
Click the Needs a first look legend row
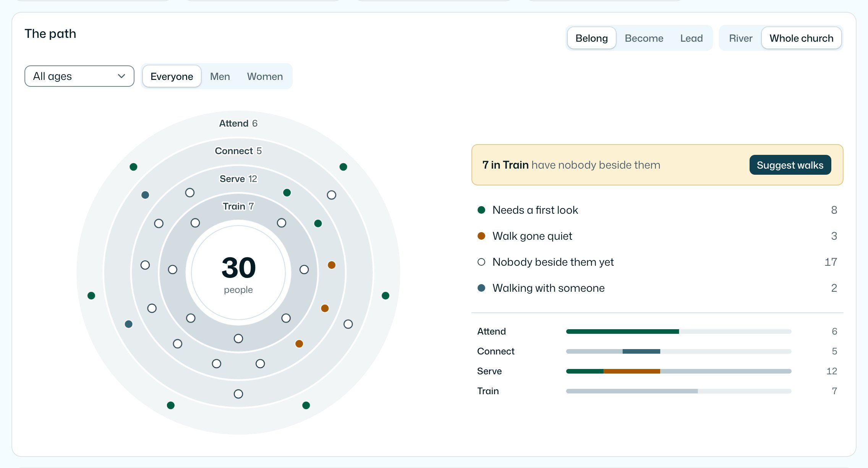coord(657,210)
